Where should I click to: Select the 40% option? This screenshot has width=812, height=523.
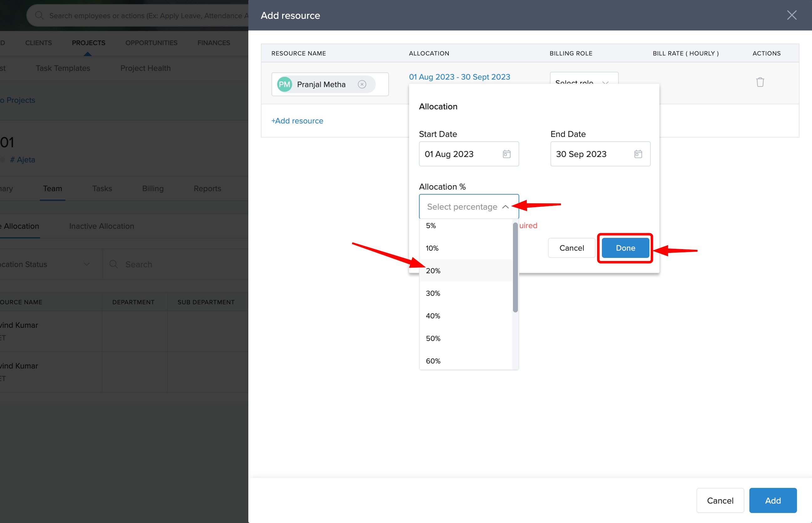pyautogui.click(x=466, y=316)
